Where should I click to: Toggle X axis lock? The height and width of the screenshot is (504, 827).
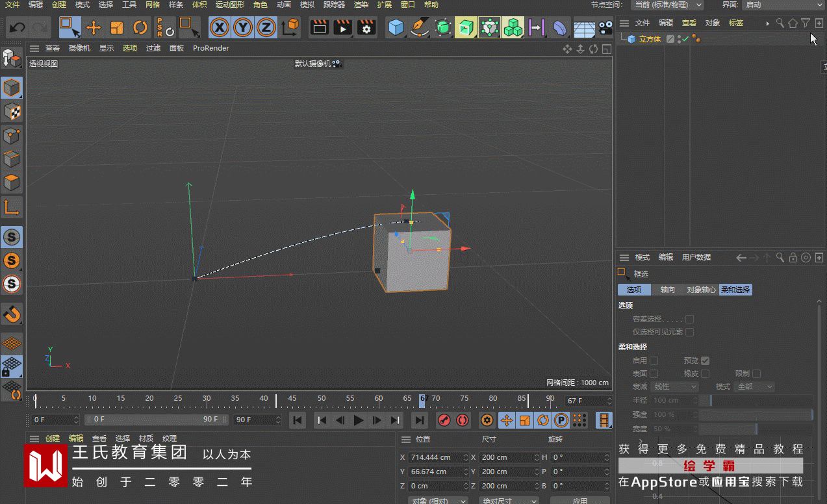tap(220, 27)
